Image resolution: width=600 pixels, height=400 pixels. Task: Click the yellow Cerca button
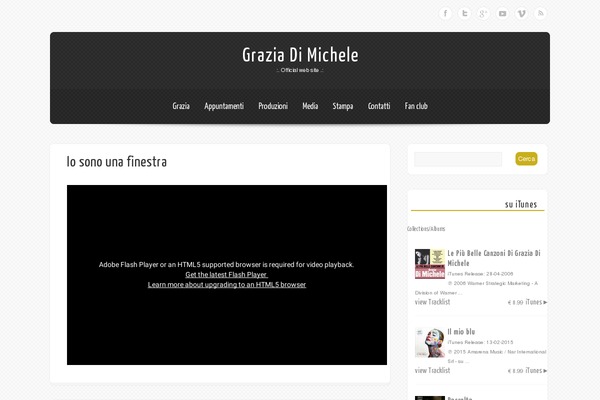click(x=526, y=159)
